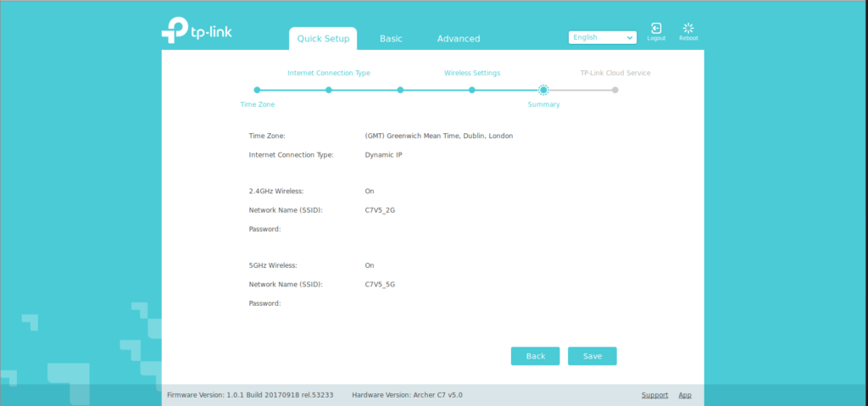Select the Wireless Settings step label
868x406 pixels.
472,73
